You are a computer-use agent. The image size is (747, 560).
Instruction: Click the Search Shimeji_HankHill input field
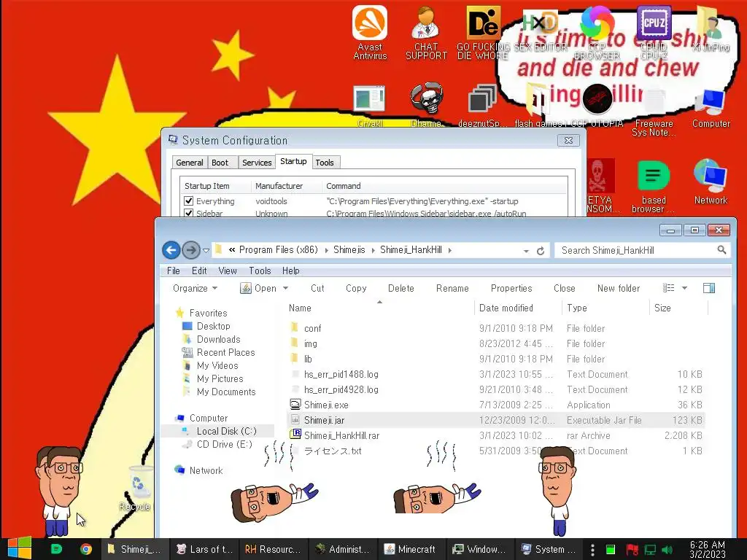click(636, 250)
